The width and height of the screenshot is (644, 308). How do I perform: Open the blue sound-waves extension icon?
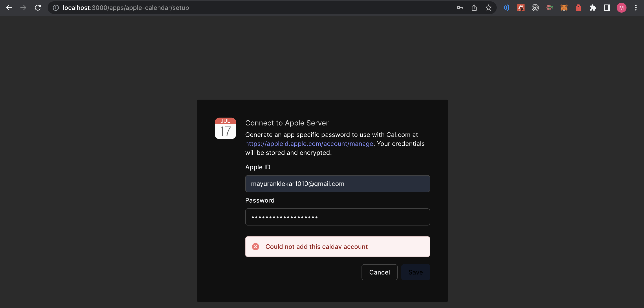click(506, 8)
